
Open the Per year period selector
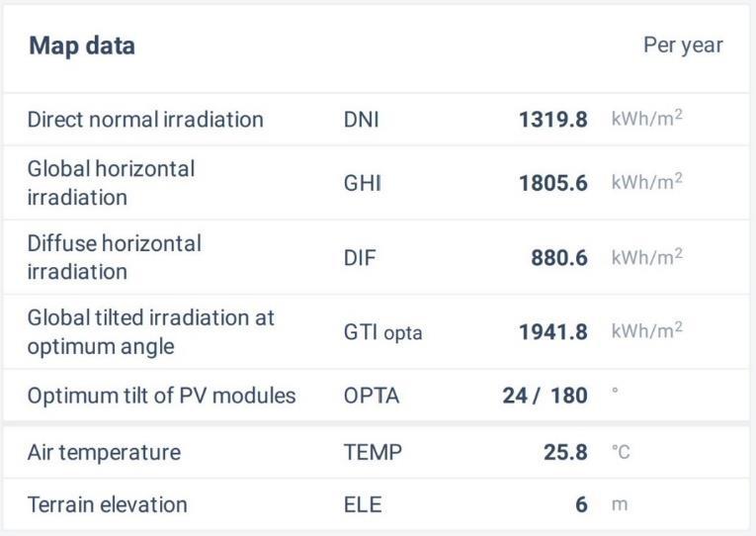[683, 45]
